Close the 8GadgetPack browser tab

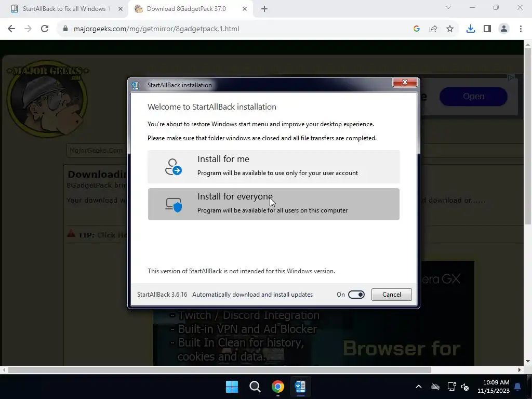tap(245, 9)
